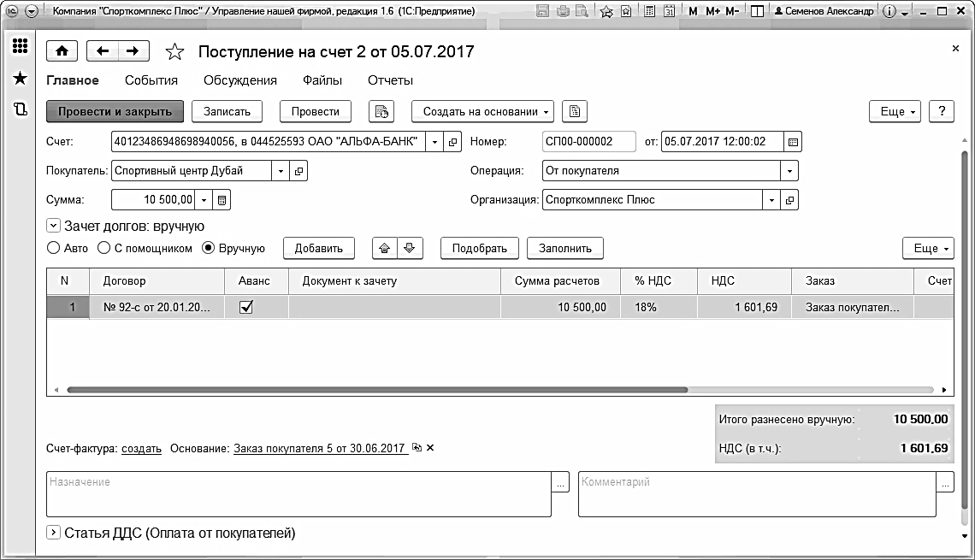Open Заказ покупателя 5 от 30.06.2017 link
The width and height of the screenshot is (975, 560).
point(319,448)
